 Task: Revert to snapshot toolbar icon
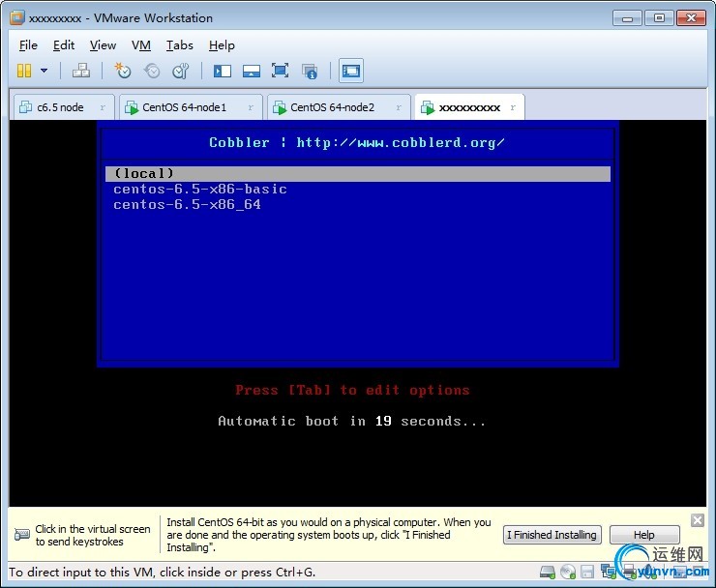[152, 71]
